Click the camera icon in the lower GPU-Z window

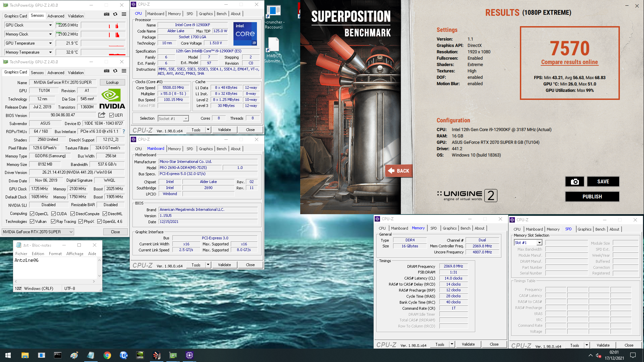point(106,71)
